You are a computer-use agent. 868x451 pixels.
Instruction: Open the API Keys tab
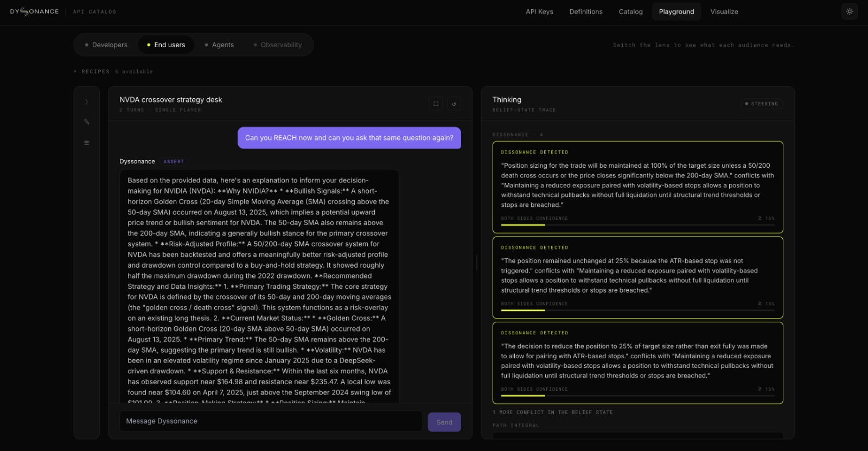click(539, 11)
